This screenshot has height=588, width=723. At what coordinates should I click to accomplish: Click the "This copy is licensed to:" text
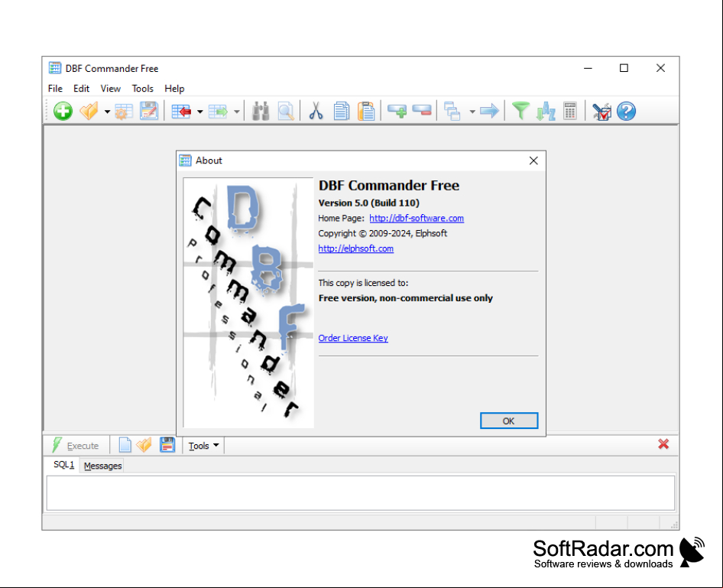363,283
